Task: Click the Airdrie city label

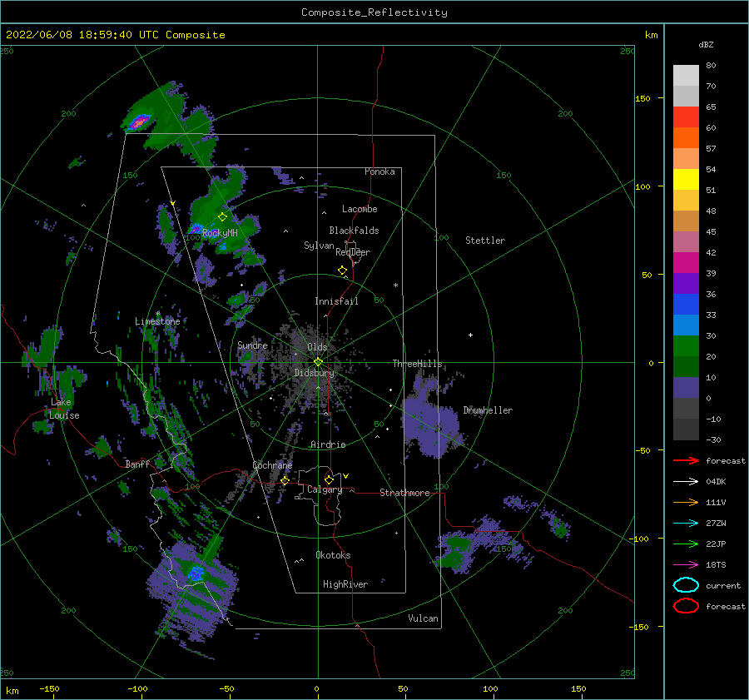Action: (x=328, y=444)
